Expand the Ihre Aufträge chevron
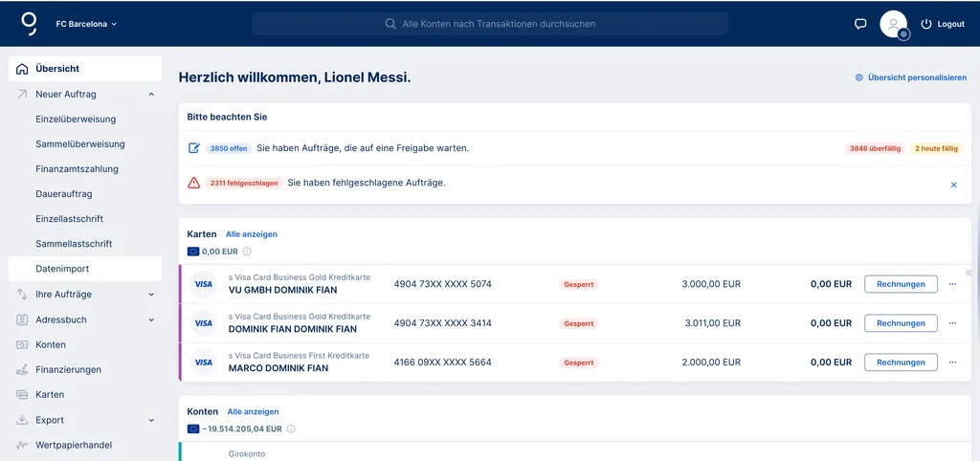 [151, 295]
